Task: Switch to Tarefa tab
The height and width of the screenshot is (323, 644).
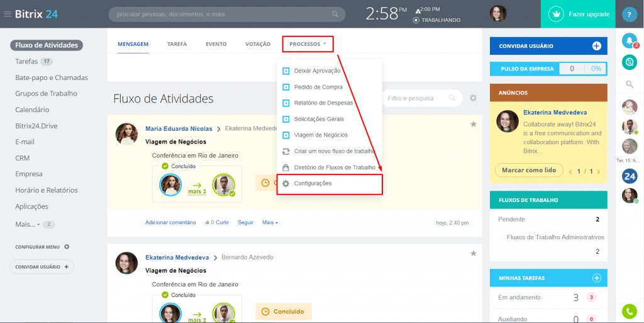Action: tap(177, 44)
